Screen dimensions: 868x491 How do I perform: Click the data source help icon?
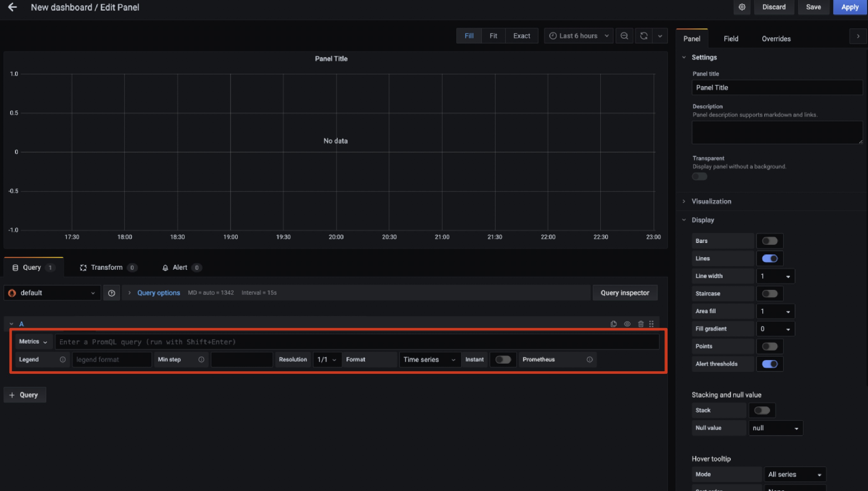[x=112, y=293]
